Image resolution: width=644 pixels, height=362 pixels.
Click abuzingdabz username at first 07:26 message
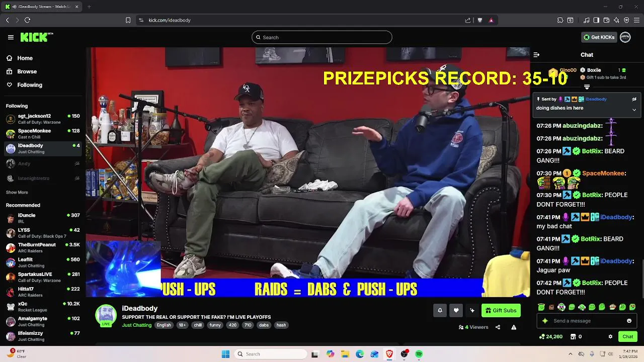(582, 126)
